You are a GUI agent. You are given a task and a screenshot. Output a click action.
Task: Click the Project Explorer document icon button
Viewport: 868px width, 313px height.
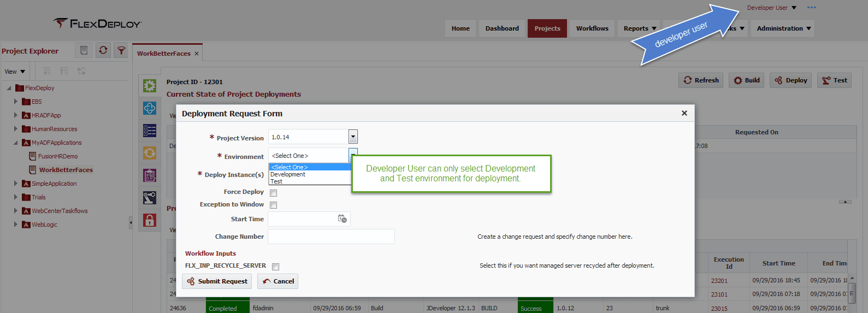(84, 50)
